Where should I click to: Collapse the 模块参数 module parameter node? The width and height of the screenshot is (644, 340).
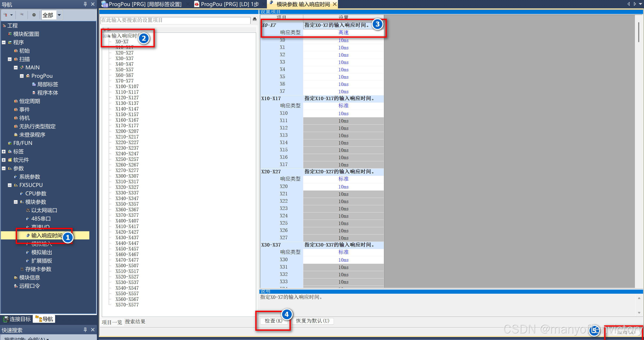pyautogui.click(x=15, y=202)
